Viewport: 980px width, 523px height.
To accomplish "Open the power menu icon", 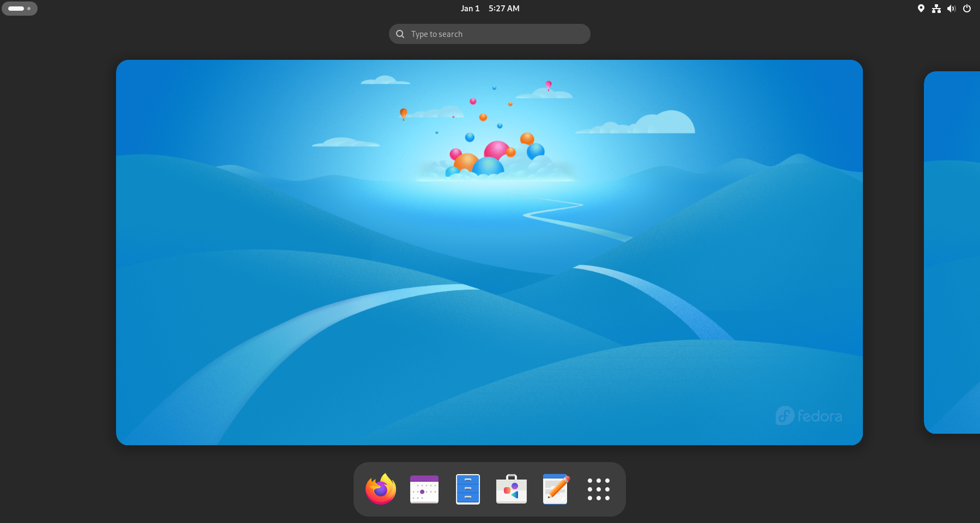I will click(967, 8).
